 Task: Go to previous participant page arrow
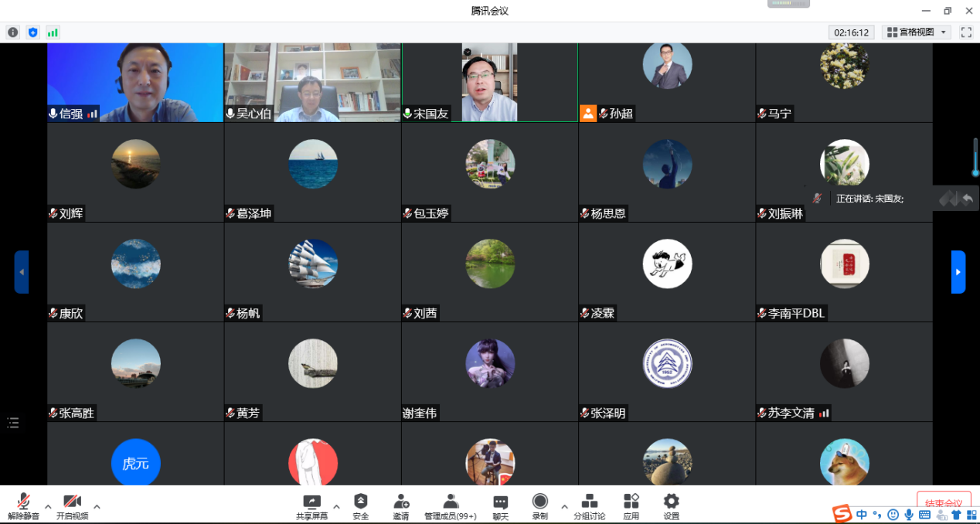(x=22, y=272)
